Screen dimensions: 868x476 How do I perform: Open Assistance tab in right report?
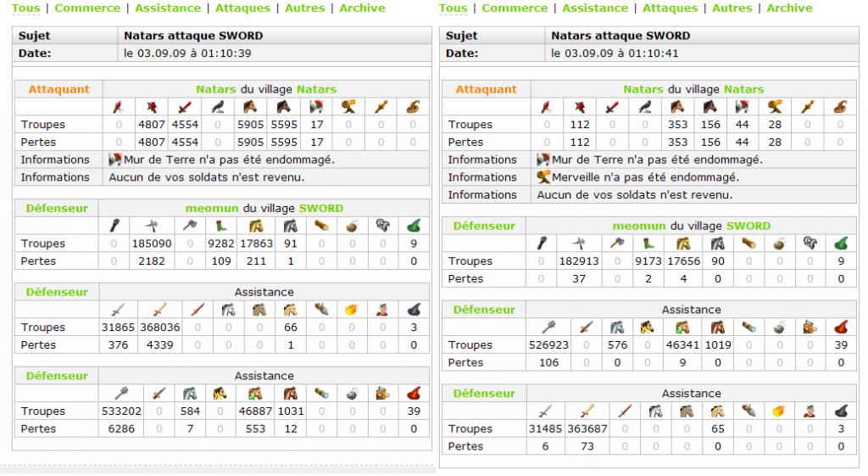595,8
